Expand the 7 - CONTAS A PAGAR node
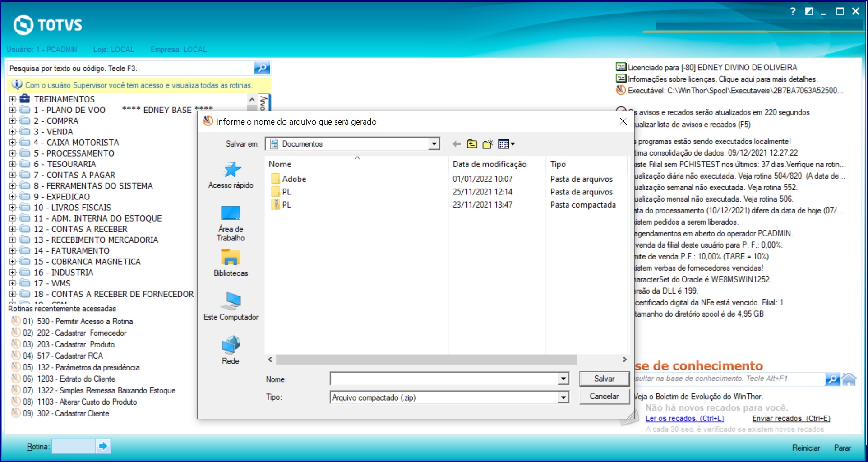The height and width of the screenshot is (462, 868). [x=13, y=175]
